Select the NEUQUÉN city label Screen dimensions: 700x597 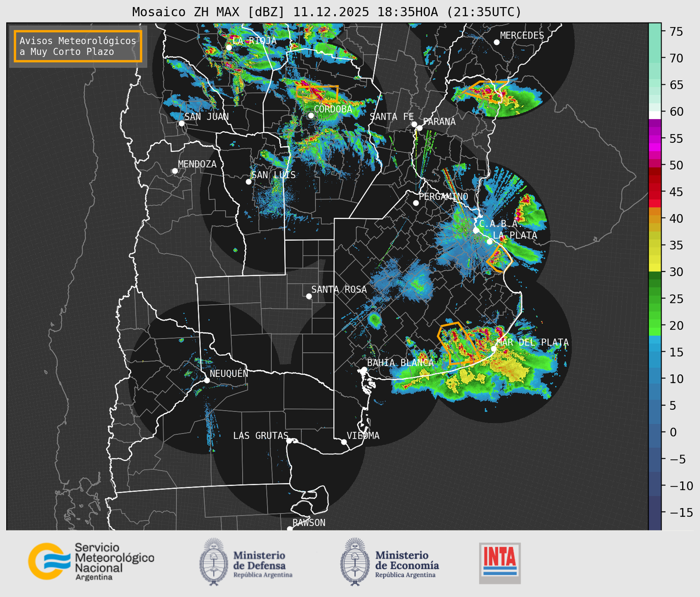coord(229,373)
